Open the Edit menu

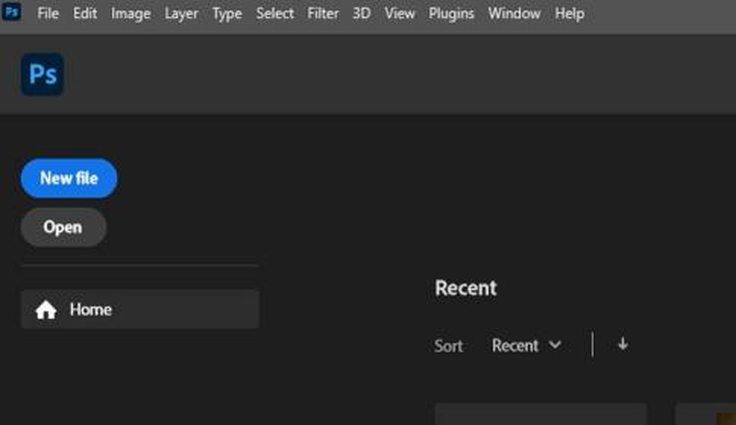(85, 14)
